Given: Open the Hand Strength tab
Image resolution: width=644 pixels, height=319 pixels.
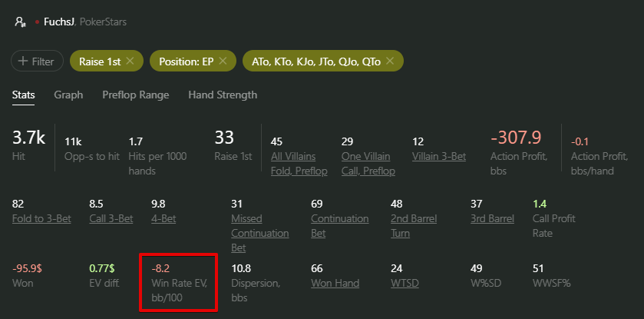Looking at the screenshot, I should point(223,95).
